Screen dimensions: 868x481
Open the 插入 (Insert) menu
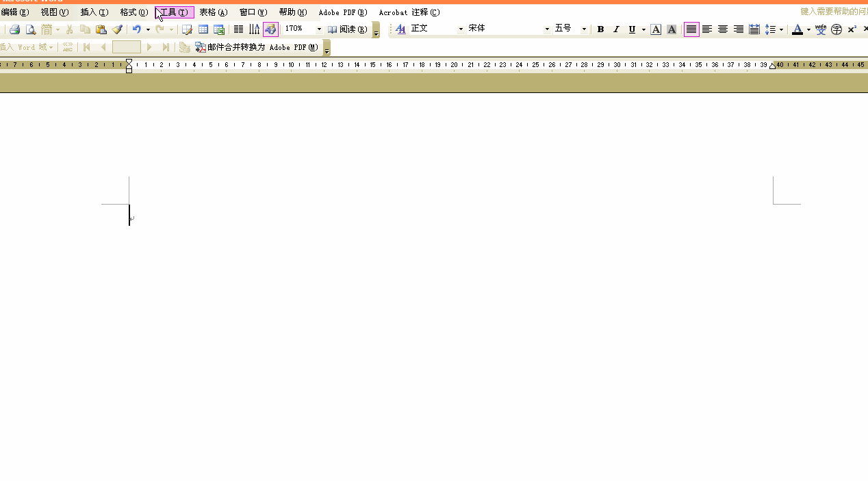tap(94, 12)
